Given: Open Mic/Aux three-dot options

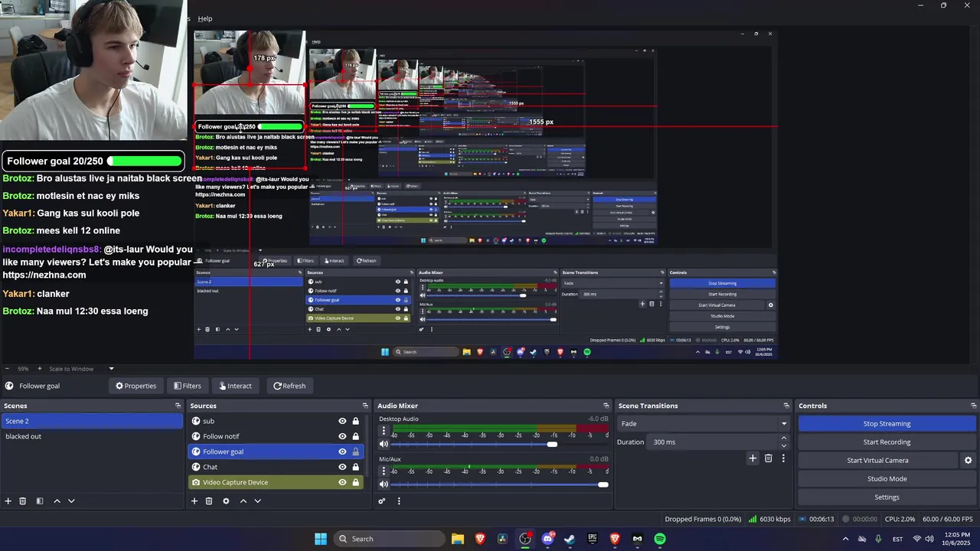Looking at the screenshot, I should [x=384, y=471].
